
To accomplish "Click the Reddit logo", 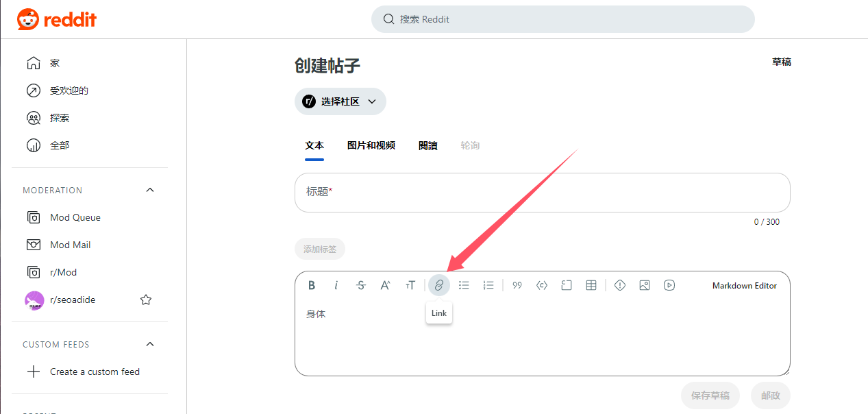I will [x=57, y=19].
